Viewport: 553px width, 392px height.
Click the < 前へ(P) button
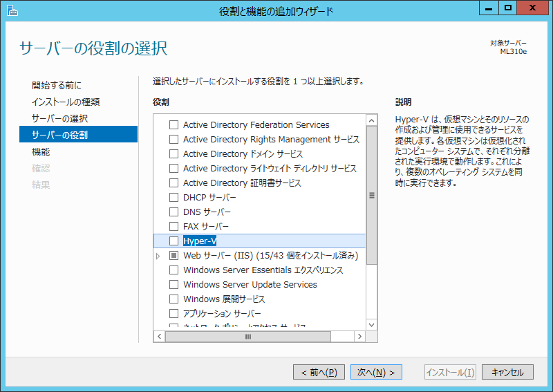click(x=319, y=373)
